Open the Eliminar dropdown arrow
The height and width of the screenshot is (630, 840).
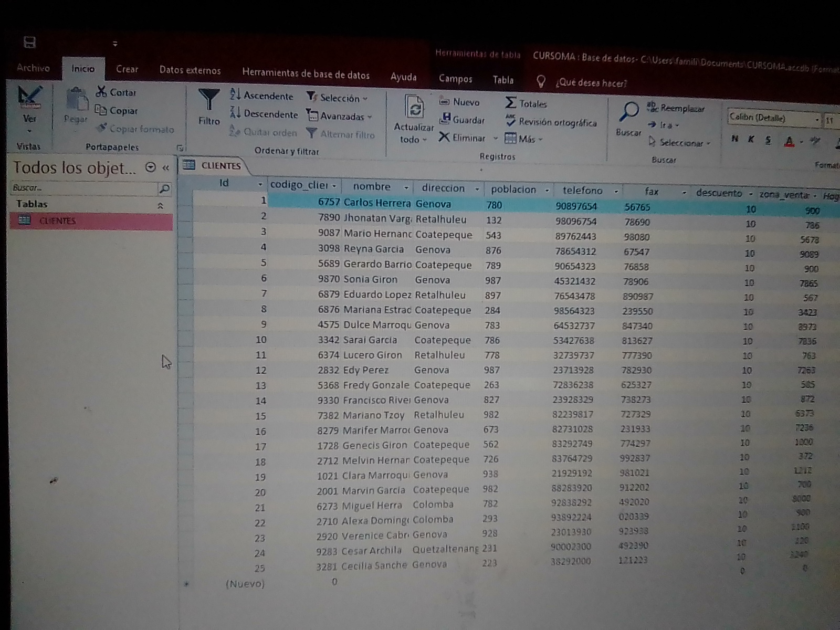point(495,139)
